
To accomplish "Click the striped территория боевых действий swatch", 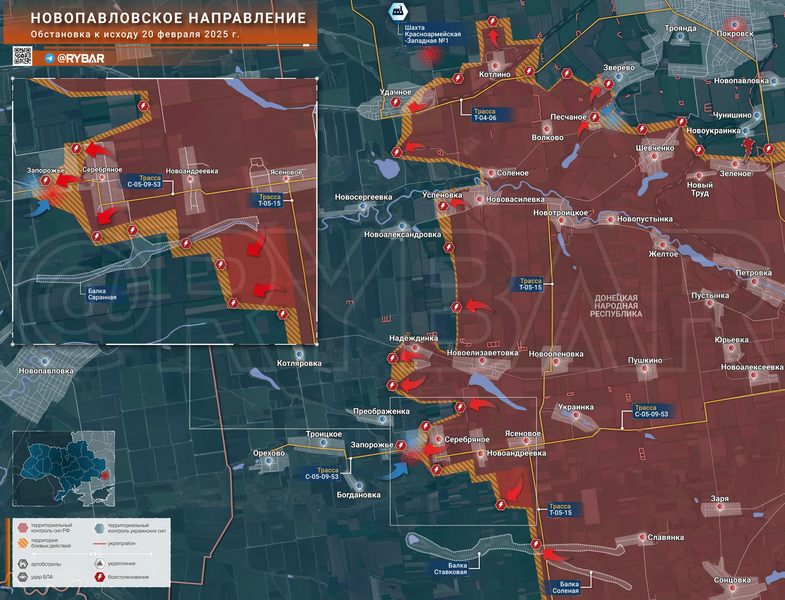I will (22, 543).
